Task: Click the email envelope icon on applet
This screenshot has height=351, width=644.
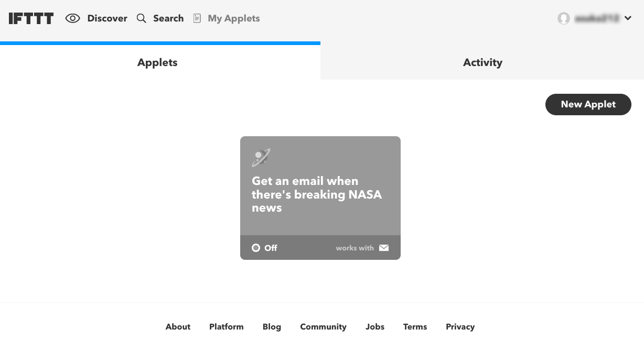Action: click(384, 248)
